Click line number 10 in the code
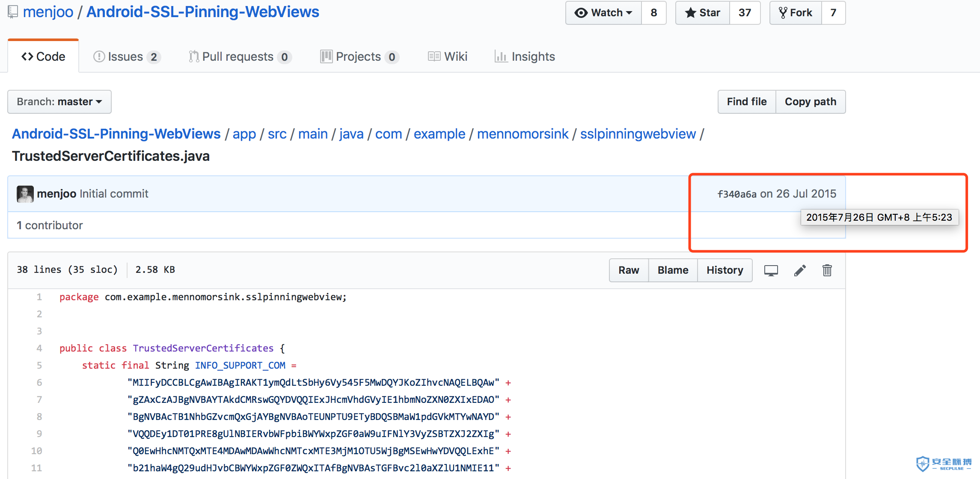The image size is (980, 479). 36,451
